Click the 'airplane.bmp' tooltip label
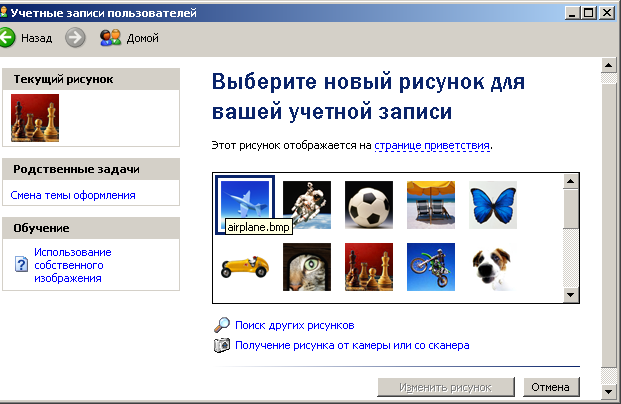The image size is (621, 404). pos(259,227)
